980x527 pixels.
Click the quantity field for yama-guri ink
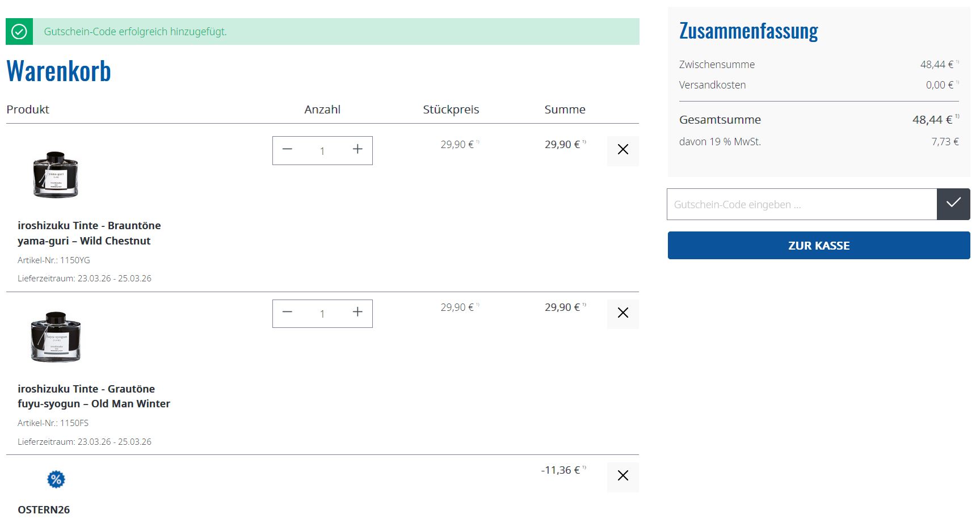322,151
